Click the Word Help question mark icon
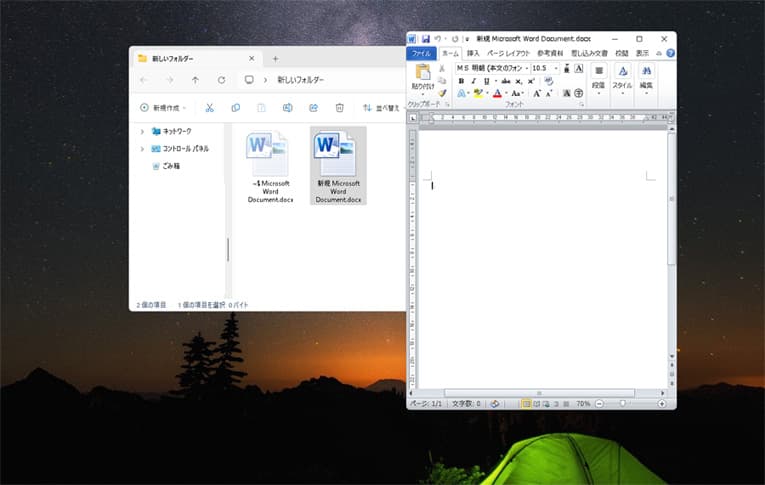Image resolution: width=765 pixels, height=485 pixels. click(670, 53)
